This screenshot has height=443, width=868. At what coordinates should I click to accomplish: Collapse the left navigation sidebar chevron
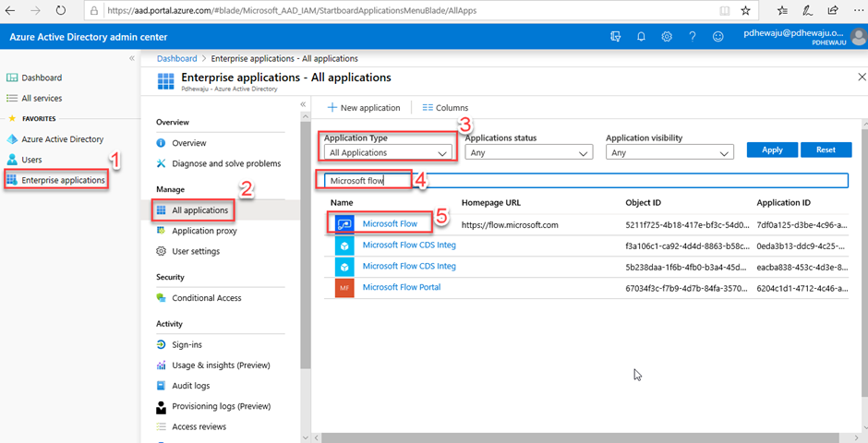pos(132,58)
